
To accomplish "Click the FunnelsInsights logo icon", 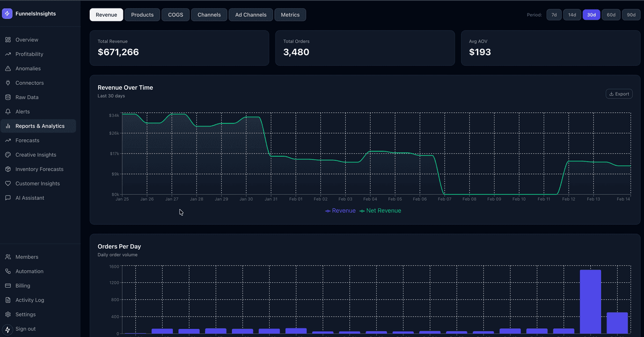I will pyautogui.click(x=8, y=13).
